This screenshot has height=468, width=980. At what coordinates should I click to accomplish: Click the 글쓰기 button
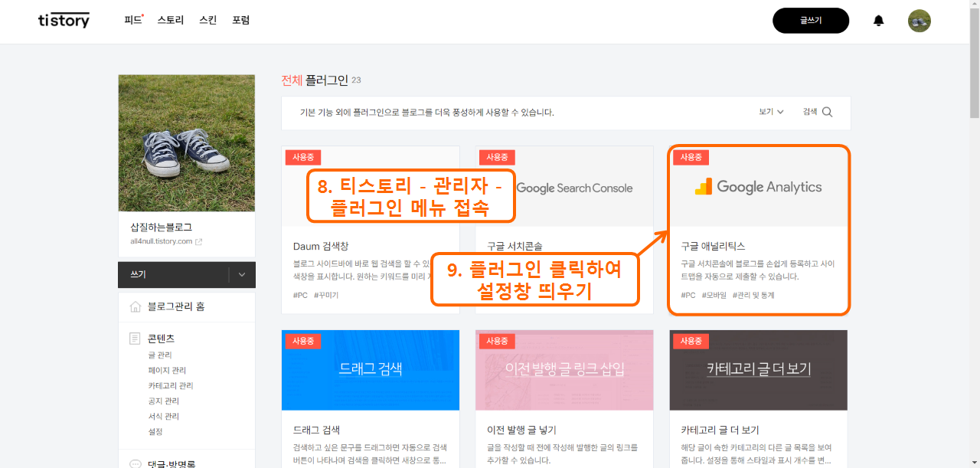click(811, 21)
